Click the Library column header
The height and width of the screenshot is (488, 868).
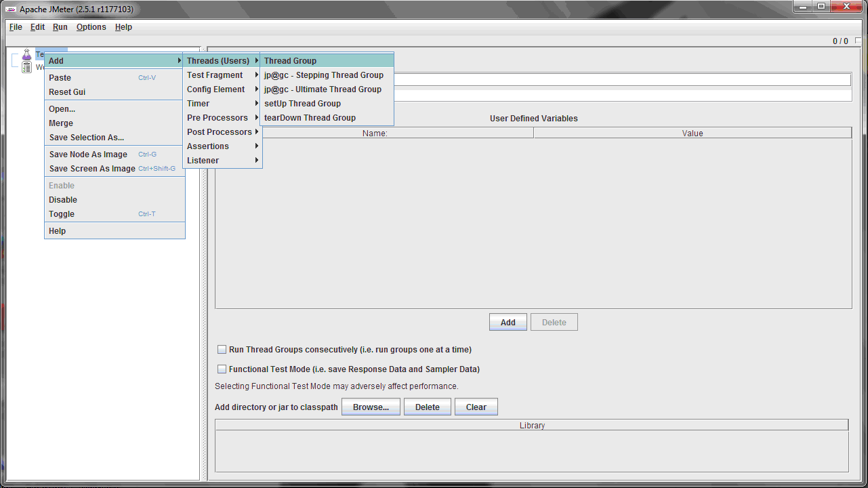[532, 426]
